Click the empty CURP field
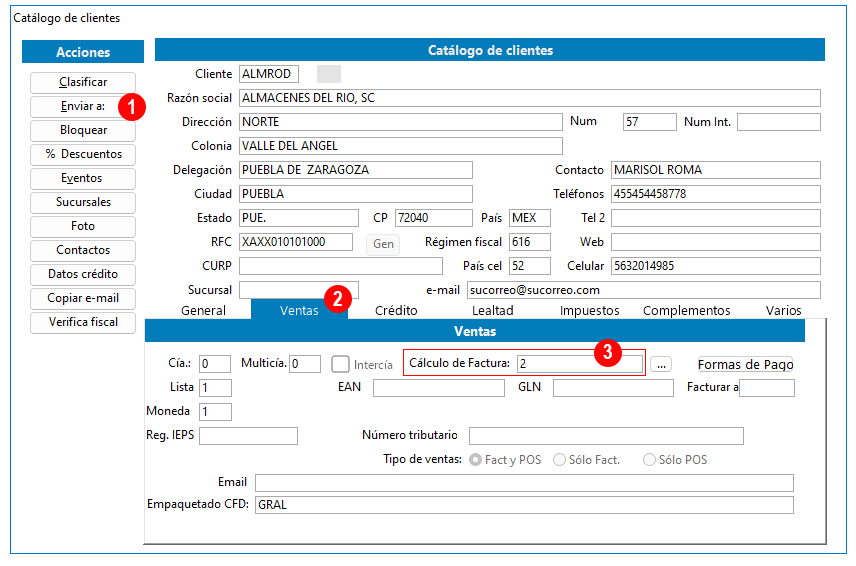Image resolution: width=856 pixels, height=566 pixels. 341,266
